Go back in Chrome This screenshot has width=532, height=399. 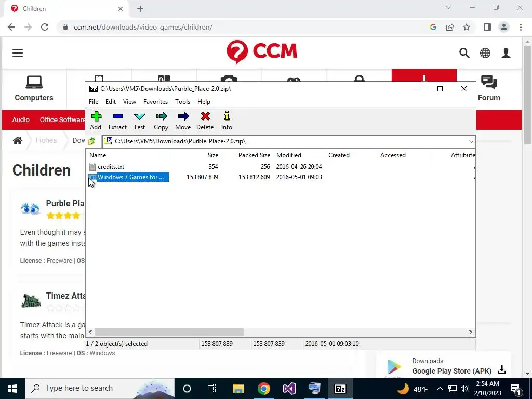point(11,27)
